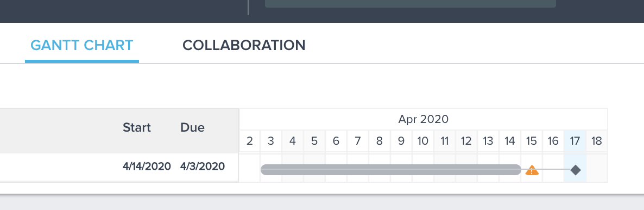Viewport: 644px width, 210px height.
Task: Select day 3 in the timeline header
Action: [x=270, y=141]
